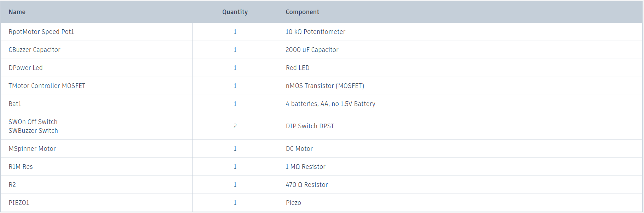Click the 10 kΩ Potentiometer component
Viewport: 644px width, 213px height.
click(x=315, y=32)
